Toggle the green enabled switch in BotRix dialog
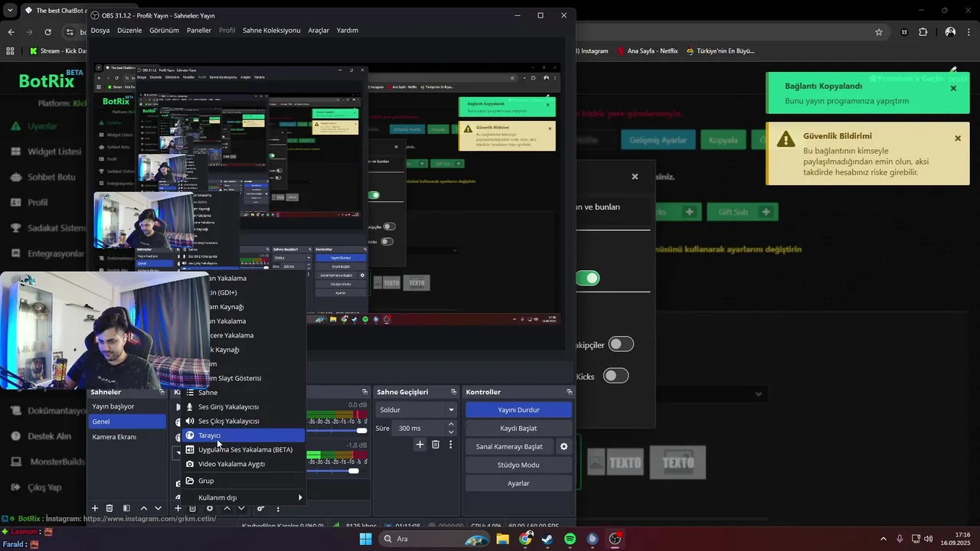 pyautogui.click(x=587, y=279)
